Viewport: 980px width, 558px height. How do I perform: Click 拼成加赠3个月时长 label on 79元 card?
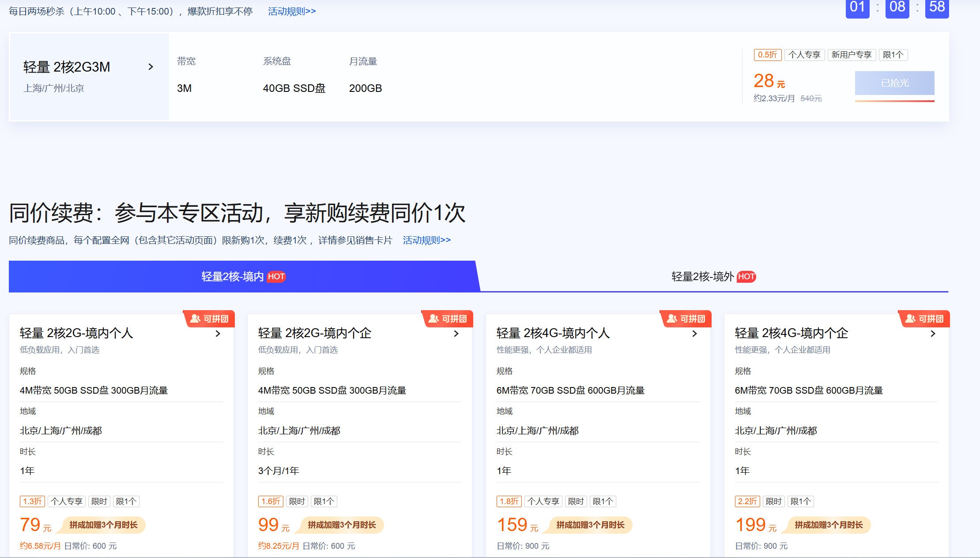[103, 525]
